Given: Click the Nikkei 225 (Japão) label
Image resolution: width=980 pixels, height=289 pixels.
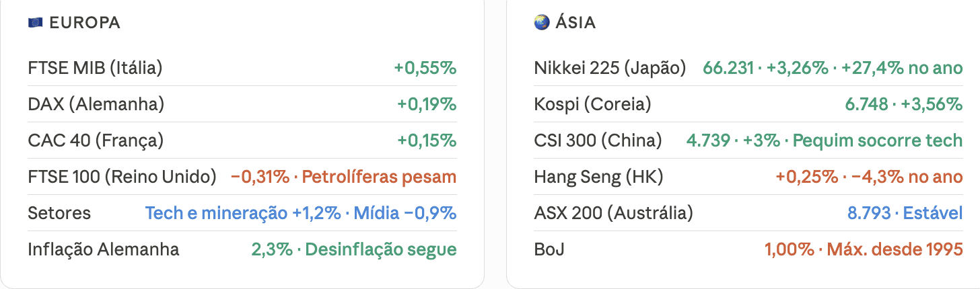Looking at the screenshot, I should 610,68.
